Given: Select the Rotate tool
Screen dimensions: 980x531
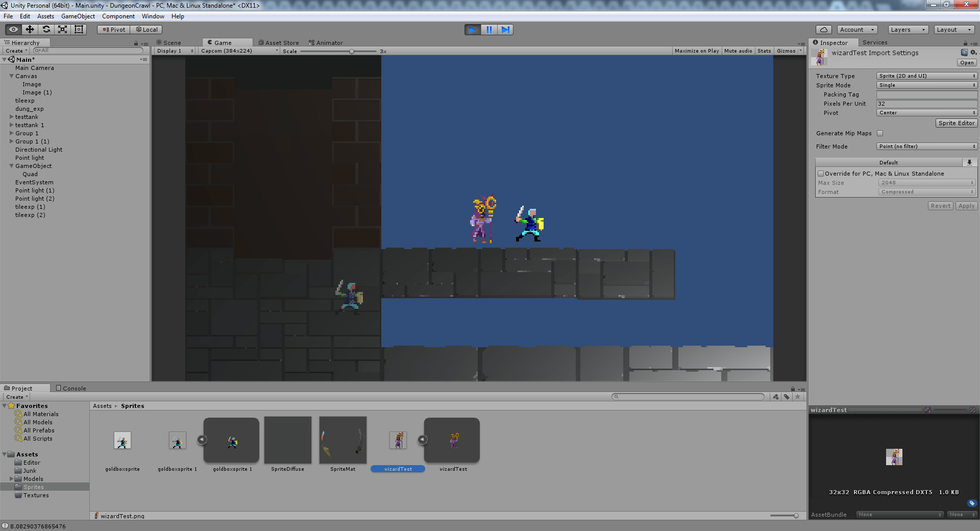Looking at the screenshot, I should click(46, 29).
